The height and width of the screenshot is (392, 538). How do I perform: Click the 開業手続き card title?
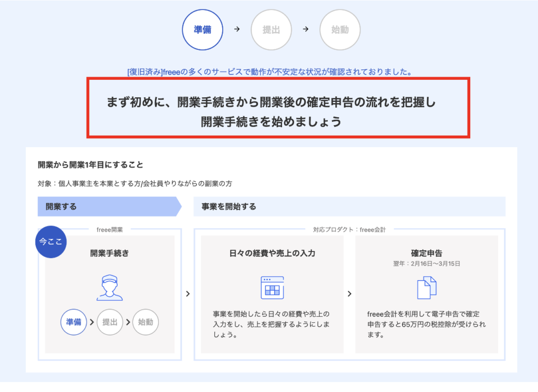tap(109, 253)
